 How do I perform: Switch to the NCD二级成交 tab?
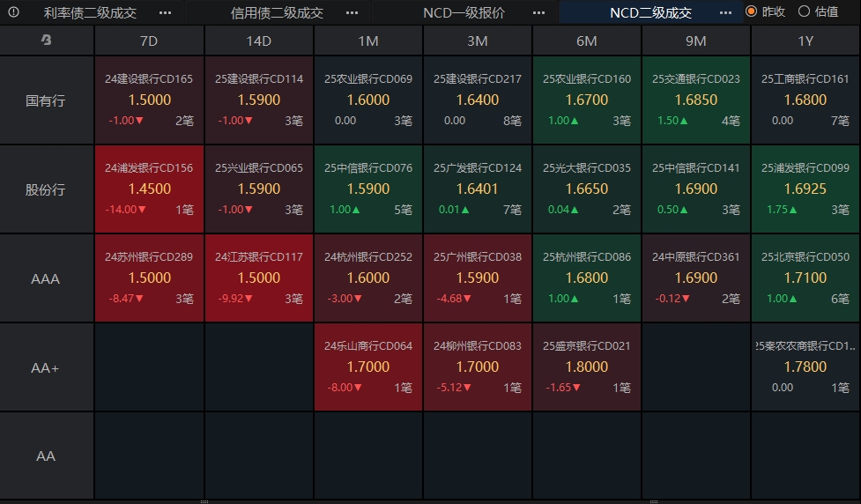[x=650, y=12]
